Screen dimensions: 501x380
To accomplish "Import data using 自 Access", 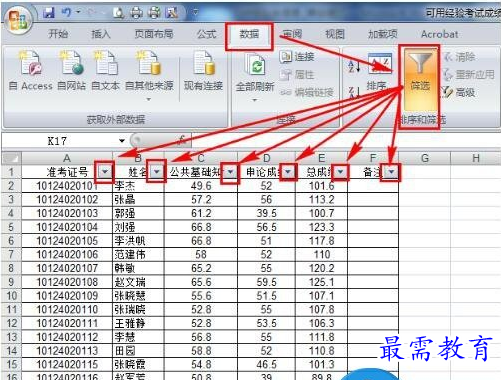I will tap(30, 71).
